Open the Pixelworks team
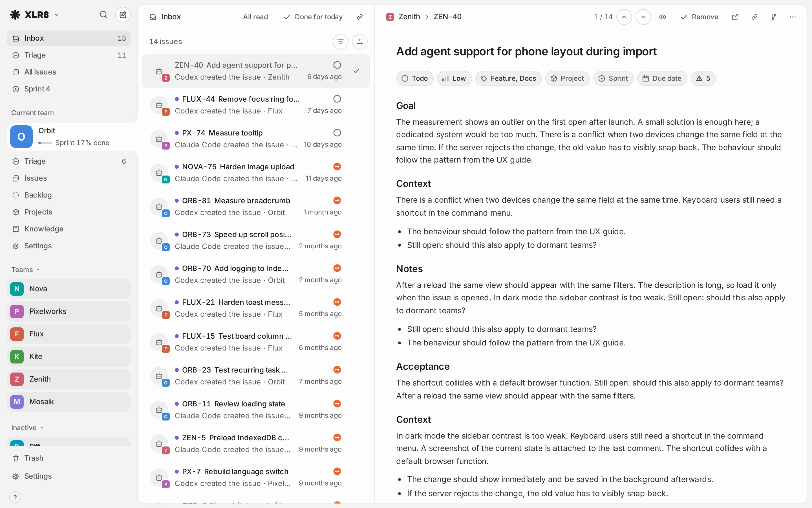Screen dimensions: 812x508 (69, 312)
